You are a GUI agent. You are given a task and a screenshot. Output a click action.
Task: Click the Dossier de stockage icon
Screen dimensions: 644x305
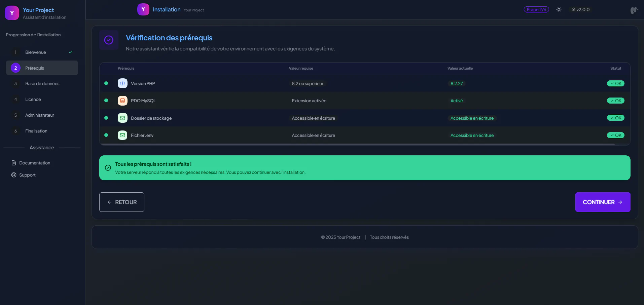pyautogui.click(x=122, y=118)
